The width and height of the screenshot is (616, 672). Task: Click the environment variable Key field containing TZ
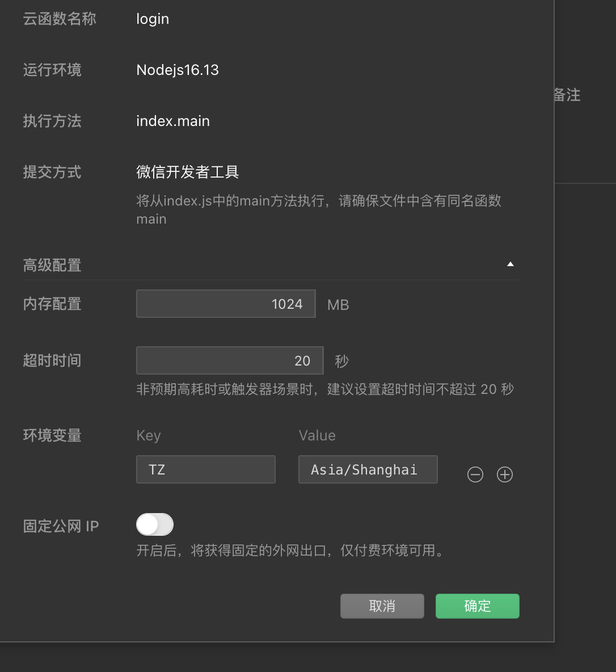(x=205, y=469)
